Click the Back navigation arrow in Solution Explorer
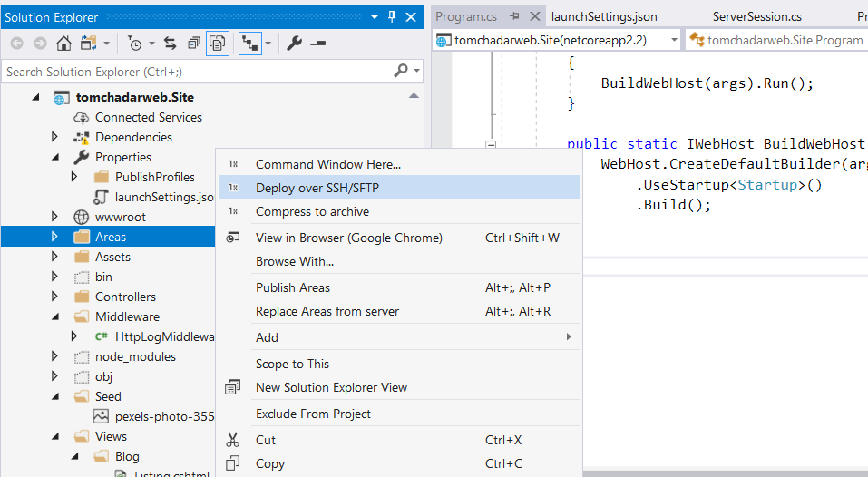 click(x=16, y=43)
